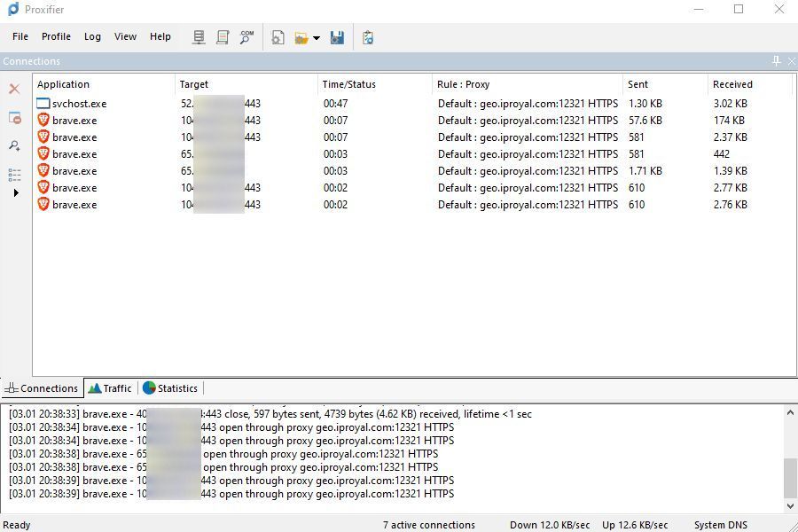Click the Up 12.6 KB/sec status
This screenshot has height=532, width=798.
(x=635, y=525)
